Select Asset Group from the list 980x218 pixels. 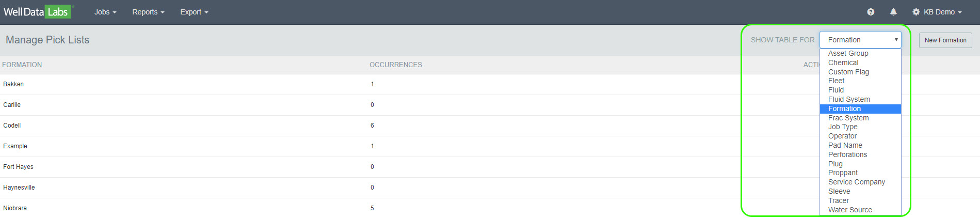(x=848, y=53)
